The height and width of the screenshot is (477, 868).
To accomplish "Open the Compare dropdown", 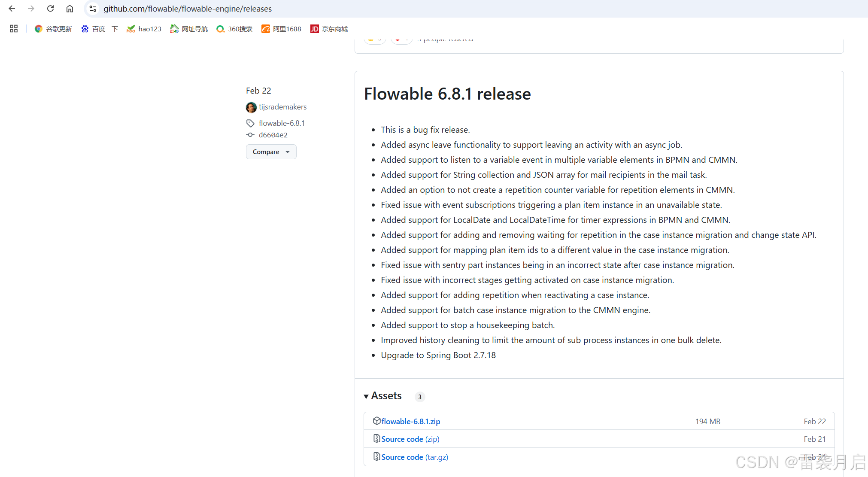I will tap(271, 152).
